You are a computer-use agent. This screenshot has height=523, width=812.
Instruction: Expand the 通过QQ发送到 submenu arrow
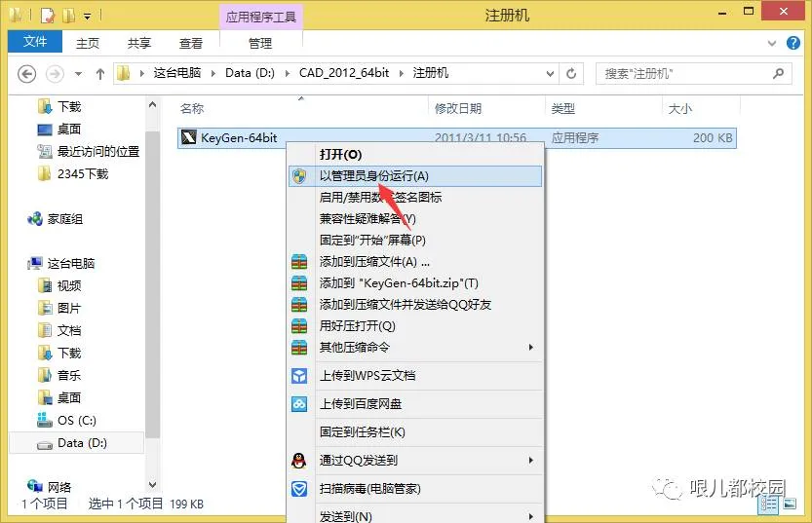(x=531, y=460)
